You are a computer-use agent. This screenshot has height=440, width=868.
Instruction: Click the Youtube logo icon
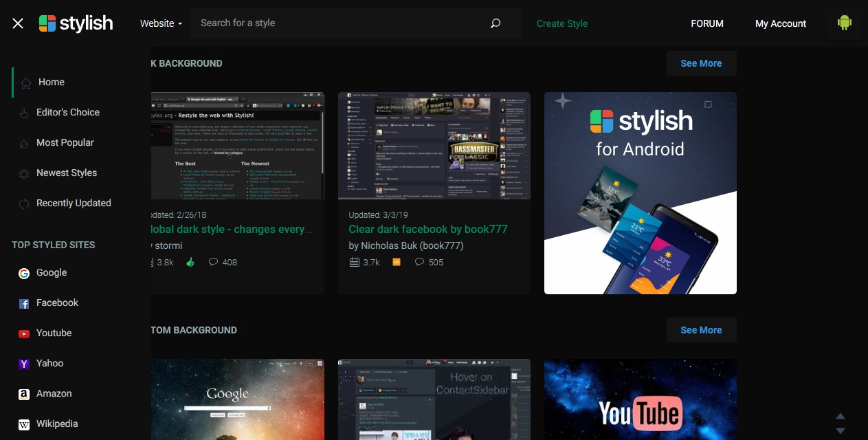point(24,333)
